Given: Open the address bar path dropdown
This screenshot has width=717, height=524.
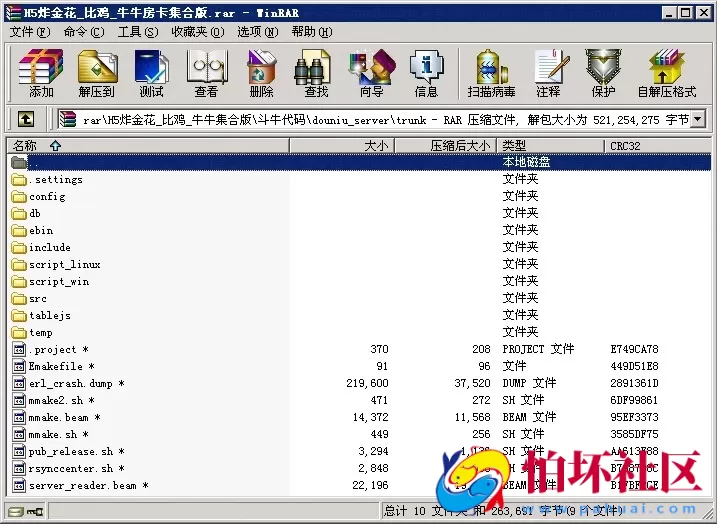Looking at the screenshot, I should (697, 120).
